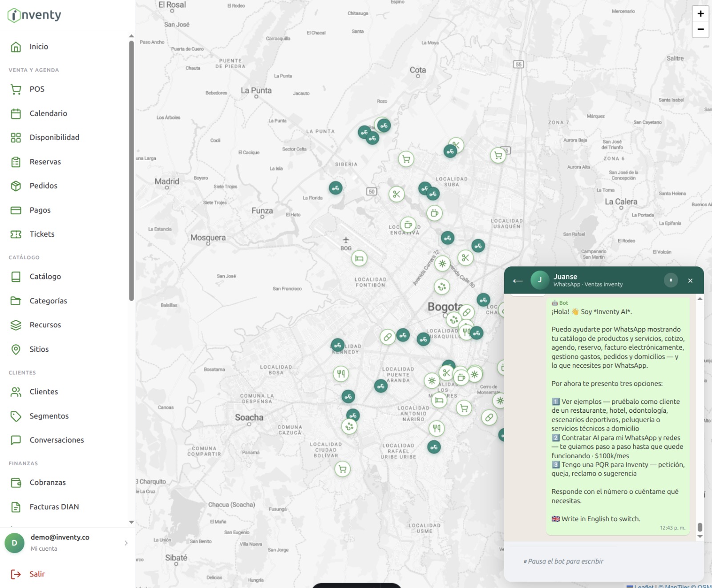Click the Salir logout link
Screen dimensions: 712x588
pos(37,574)
